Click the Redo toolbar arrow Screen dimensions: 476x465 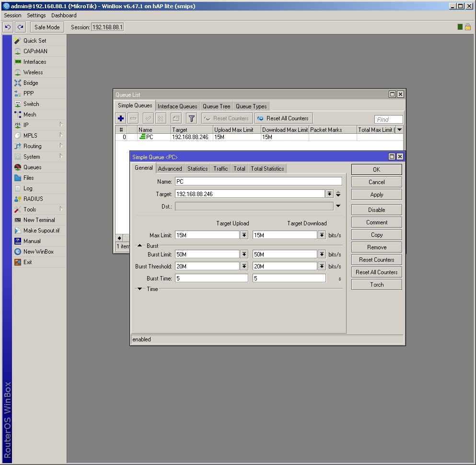pyautogui.click(x=20, y=27)
